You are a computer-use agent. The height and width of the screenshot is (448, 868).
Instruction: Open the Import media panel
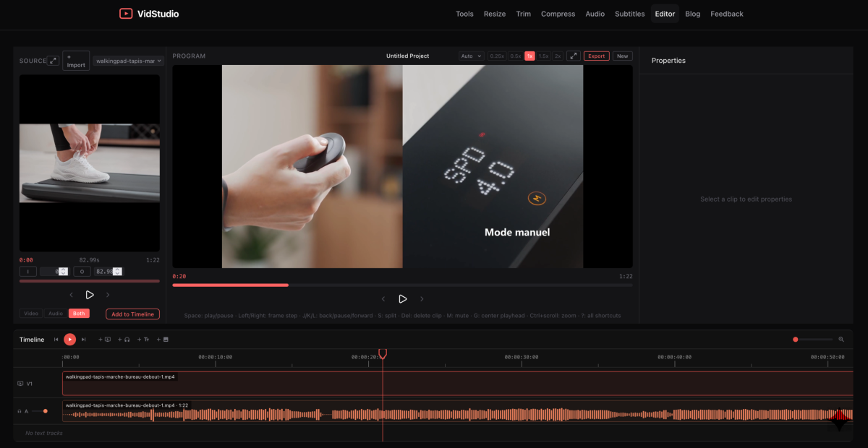[75, 61]
